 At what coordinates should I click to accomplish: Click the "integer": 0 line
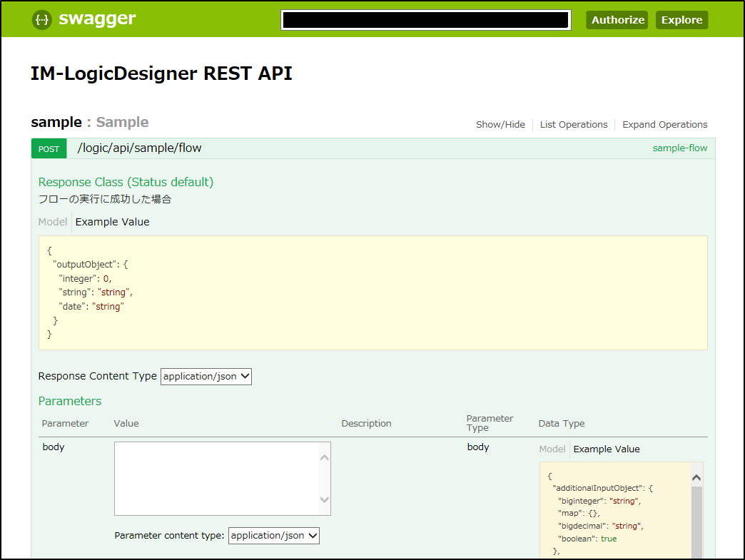coord(85,278)
